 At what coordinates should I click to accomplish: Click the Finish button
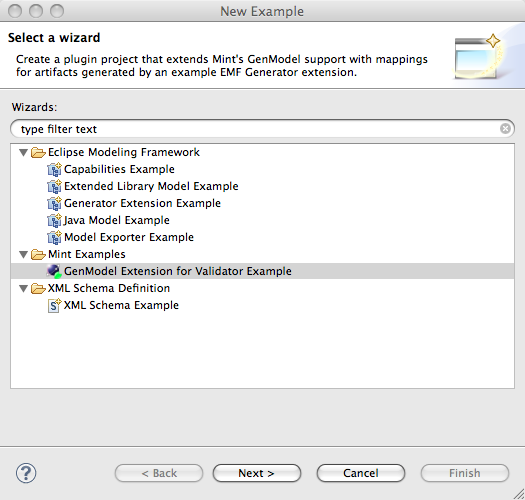point(465,473)
